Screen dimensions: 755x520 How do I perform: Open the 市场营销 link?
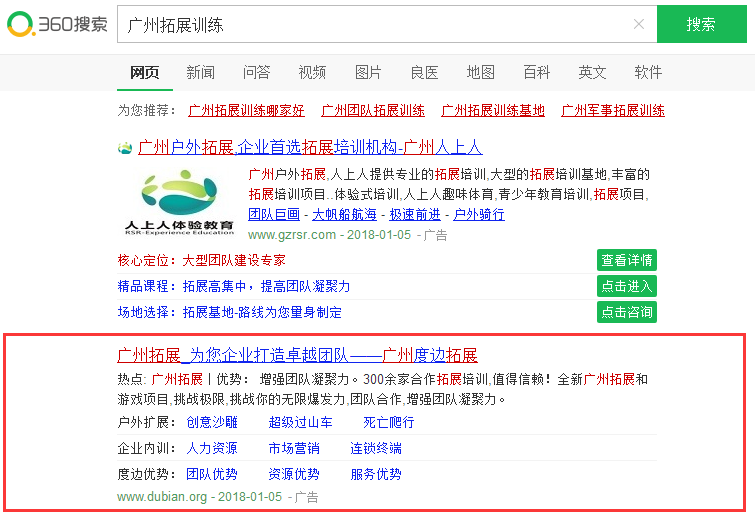294,448
